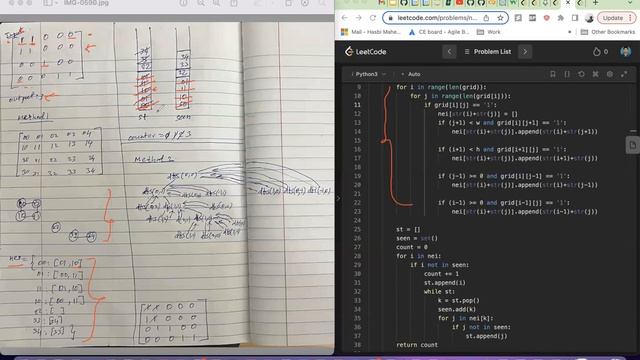Click line number 25 in the gutter
The image size is (640, 360).
pos(357,229)
